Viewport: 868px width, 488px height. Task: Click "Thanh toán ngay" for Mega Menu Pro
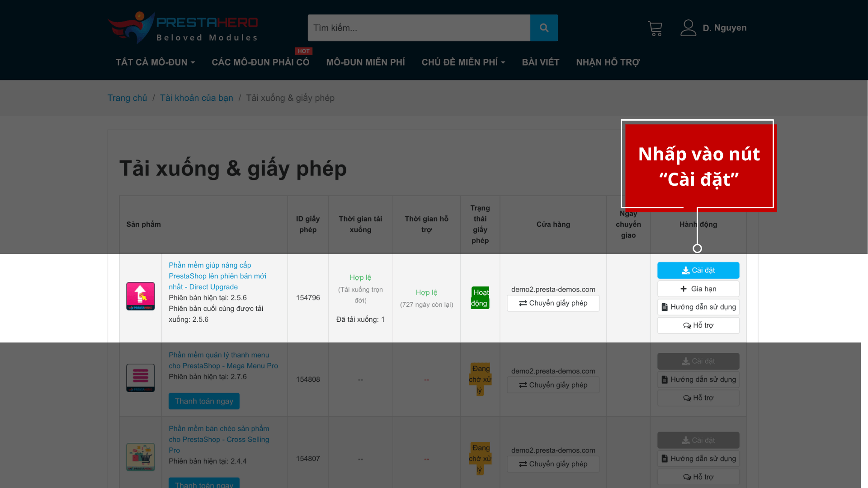point(204,401)
